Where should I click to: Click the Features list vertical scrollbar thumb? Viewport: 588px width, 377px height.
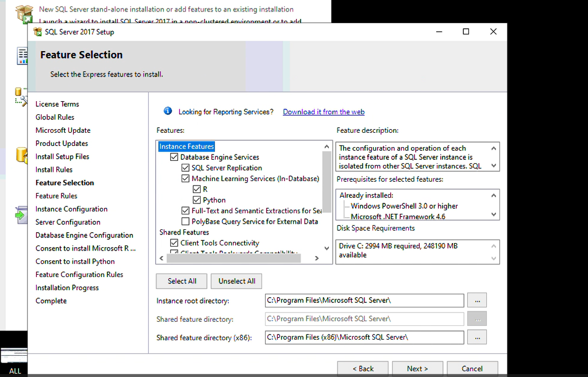click(x=326, y=182)
